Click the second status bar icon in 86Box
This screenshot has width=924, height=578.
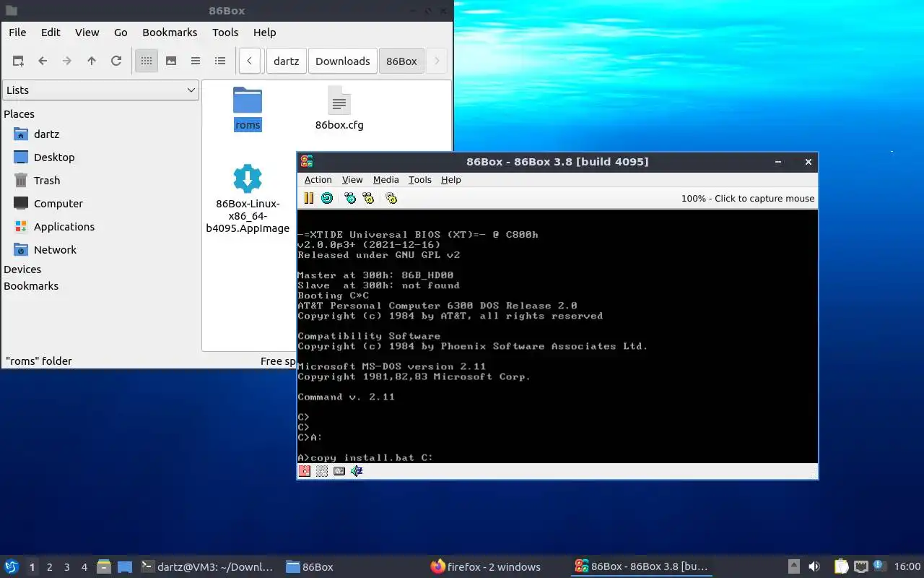pyautogui.click(x=322, y=471)
